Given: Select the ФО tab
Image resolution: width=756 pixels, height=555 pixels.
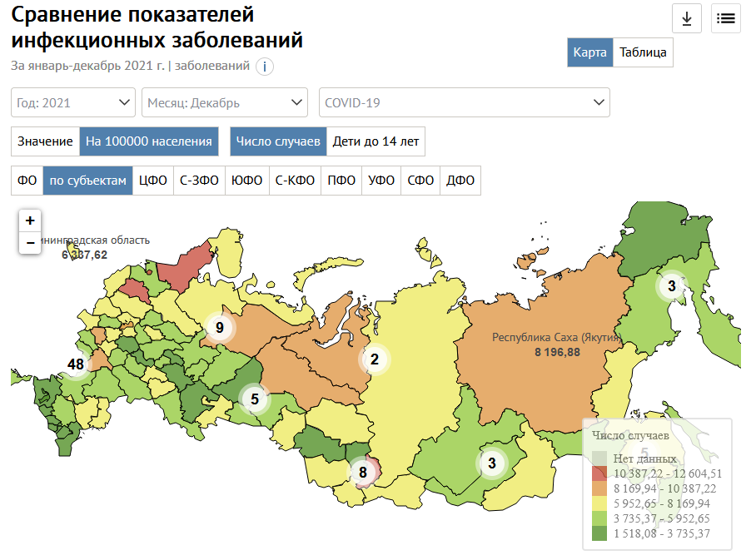Looking at the screenshot, I should click(27, 181).
